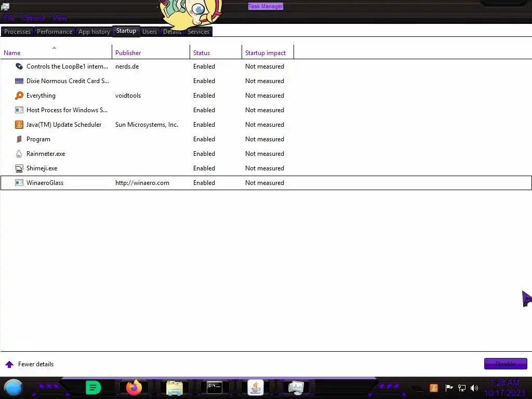
Task: Sort by the Status column header
Action: [x=216, y=52]
